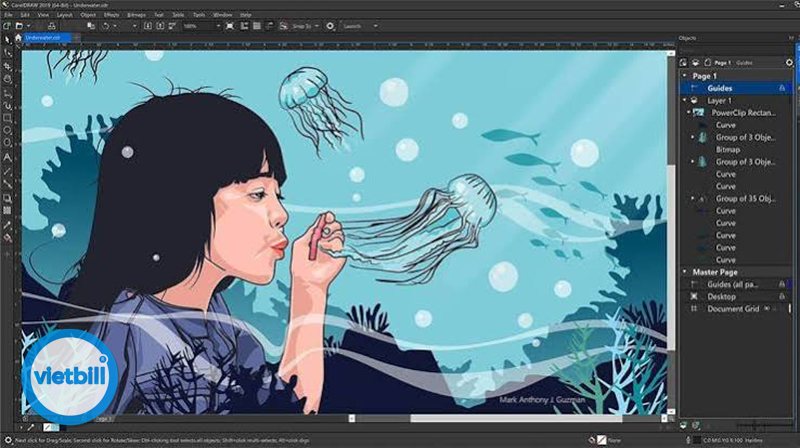Viewport: 800px width, 448px height.
Task: Open the zoom level dropdown
Action: pyautogui.click(x=218, y=26)
